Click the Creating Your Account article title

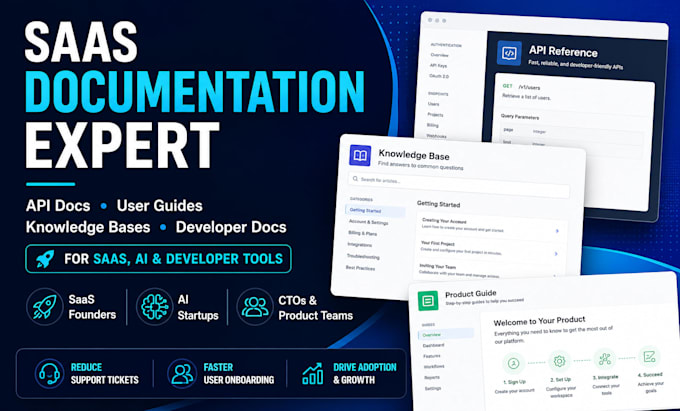444,221
